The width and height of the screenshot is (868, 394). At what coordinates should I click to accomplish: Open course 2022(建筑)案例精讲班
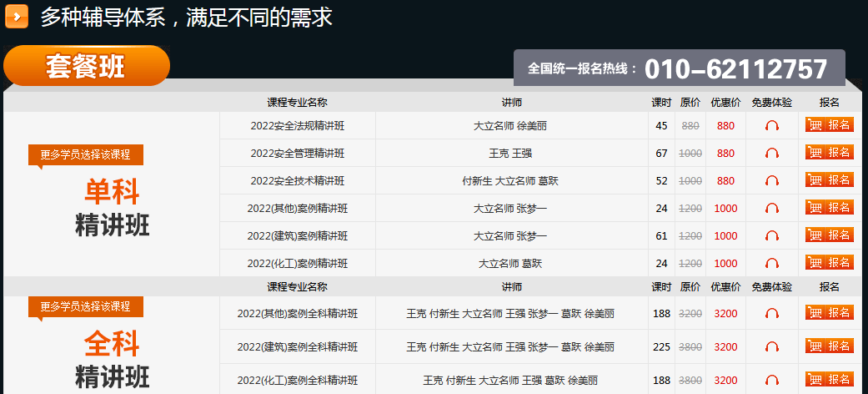pyautogui.click(x=298, y=236)
